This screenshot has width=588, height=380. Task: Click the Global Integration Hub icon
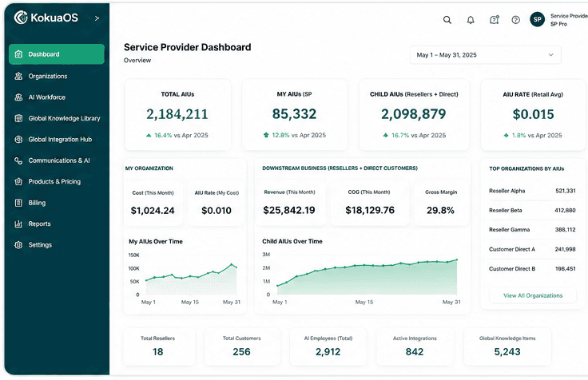pyautogui.click(x=18, y=140)
